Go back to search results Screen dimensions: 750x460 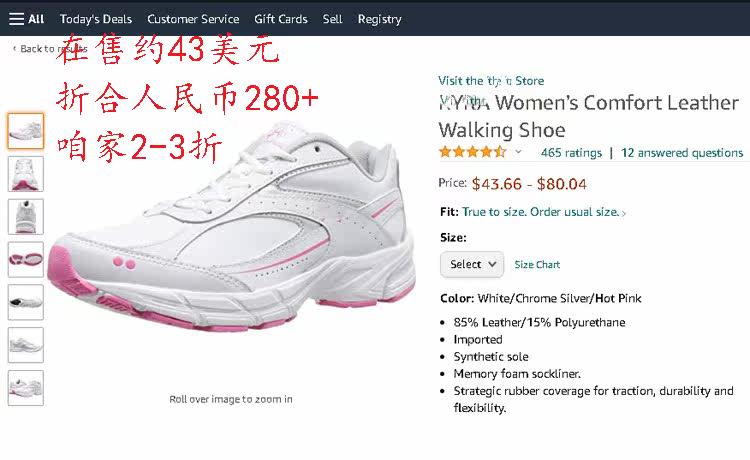[x=50, y=49]
